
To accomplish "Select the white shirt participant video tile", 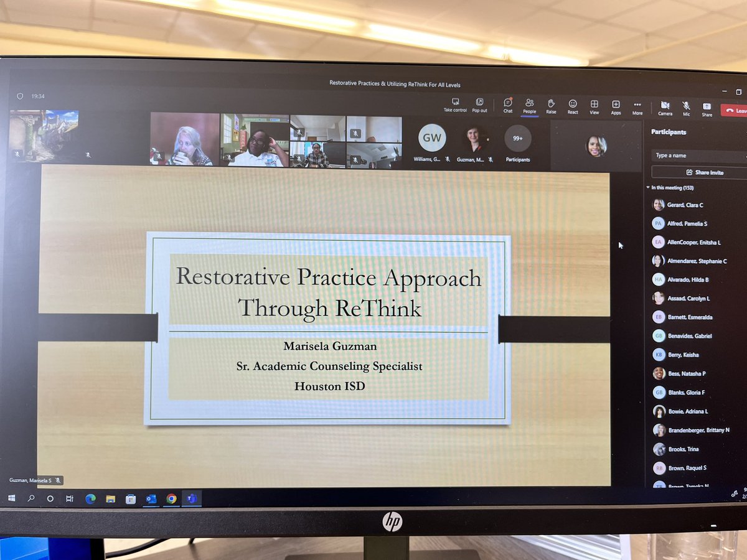I will tap(255, 141).
